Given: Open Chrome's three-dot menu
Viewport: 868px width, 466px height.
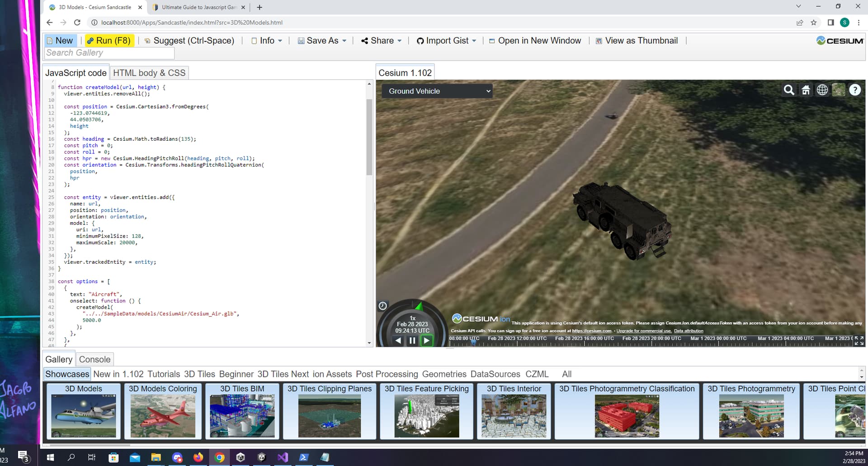Looking at the screenshot, I should [x=859, y=22].
